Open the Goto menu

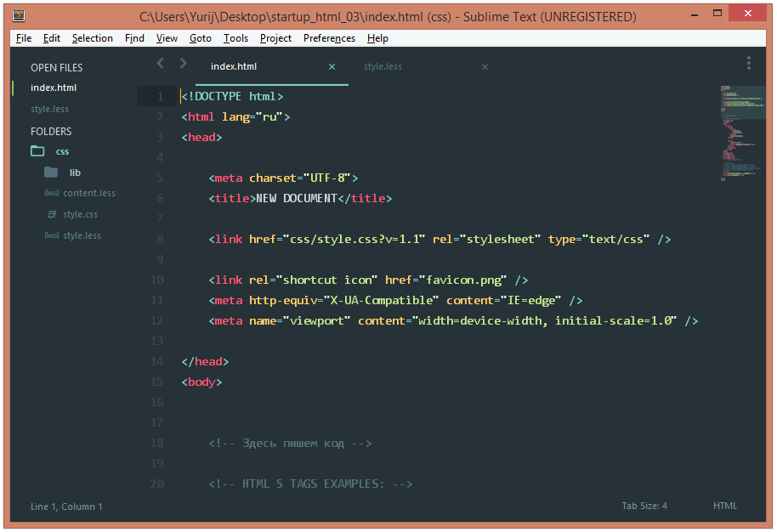(200, 38)
